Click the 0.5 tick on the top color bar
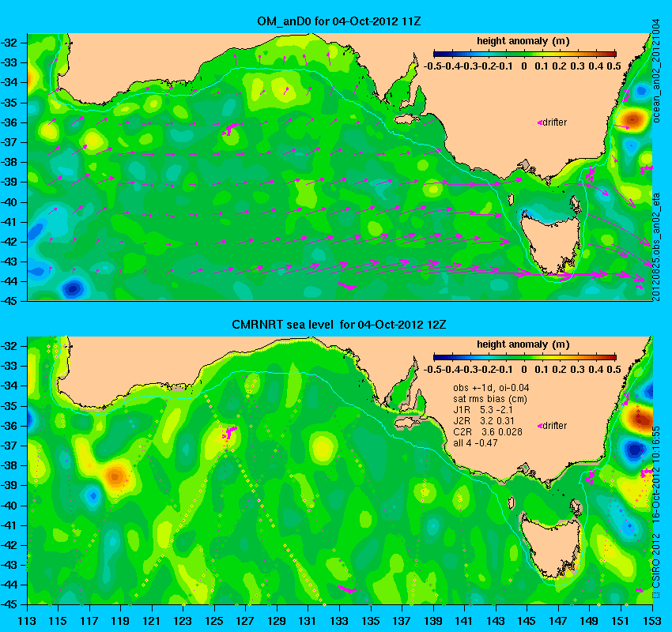Viewport: 672px width, 632px height. click(x=614, y=66)
